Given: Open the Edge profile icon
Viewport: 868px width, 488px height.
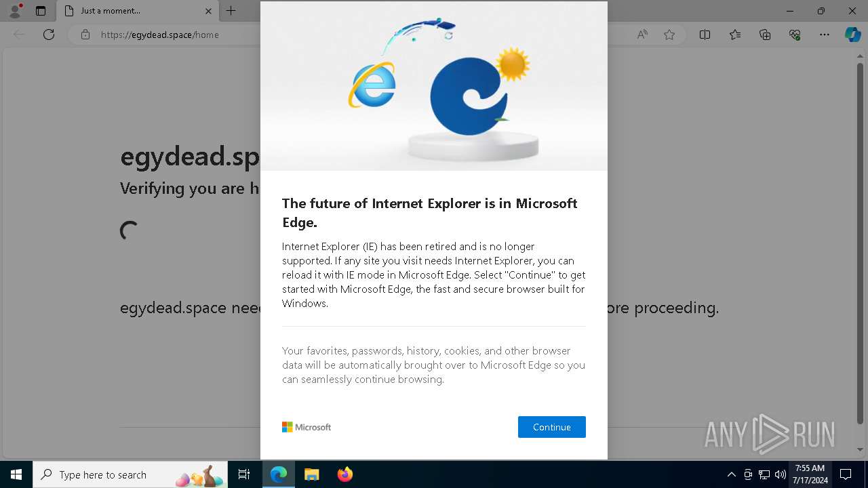Looking at the screenshot, I should coord(14,11).
